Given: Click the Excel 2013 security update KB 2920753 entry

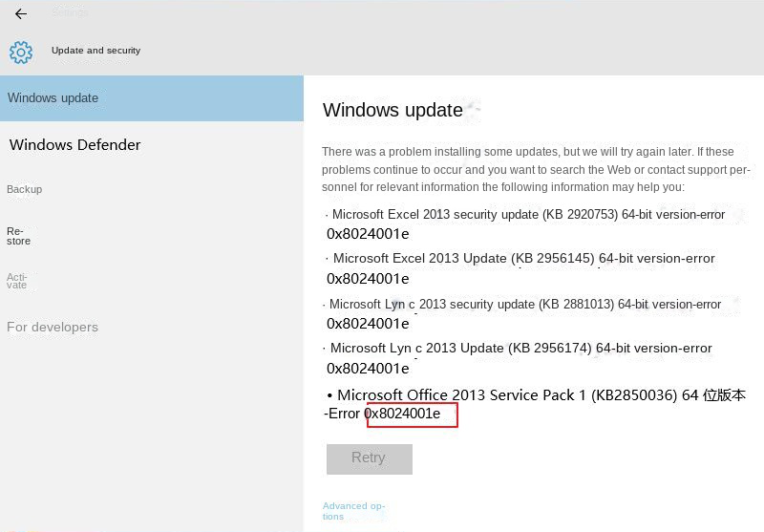Looking at the screenshot, I should [525, 215].
